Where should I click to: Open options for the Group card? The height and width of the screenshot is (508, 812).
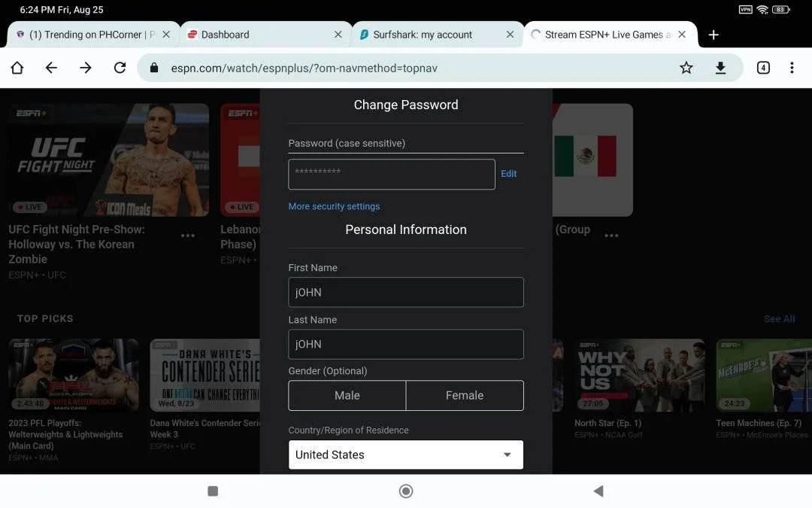point(611,236)
